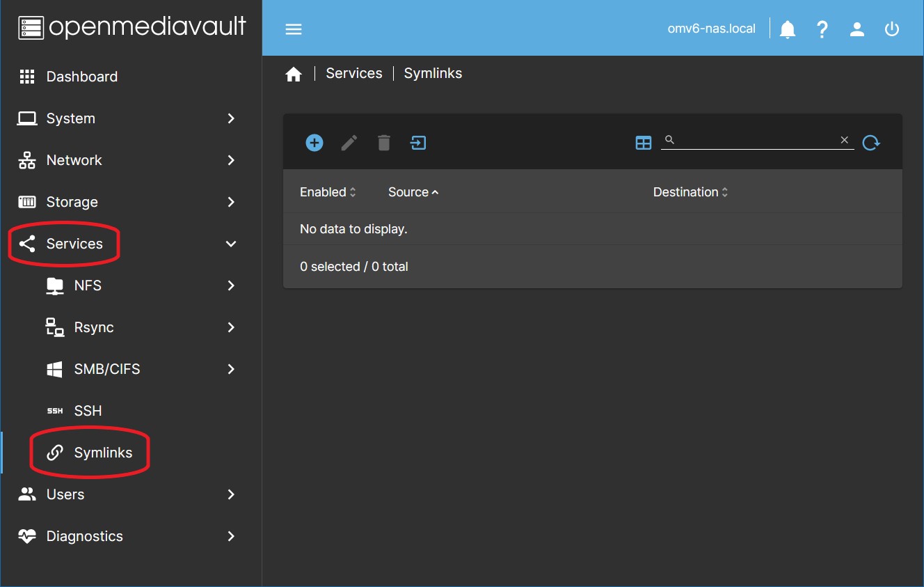The image size is (924, 587).
Task: Open the Dashboard page
Action: [x=81, y=77]
